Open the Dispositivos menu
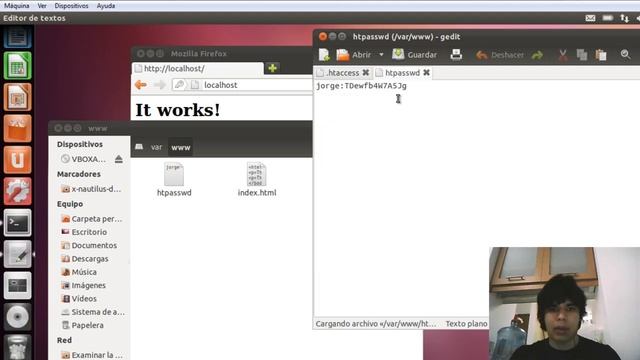The width and height of the screenshot is (640, 360). pos(71,6)
